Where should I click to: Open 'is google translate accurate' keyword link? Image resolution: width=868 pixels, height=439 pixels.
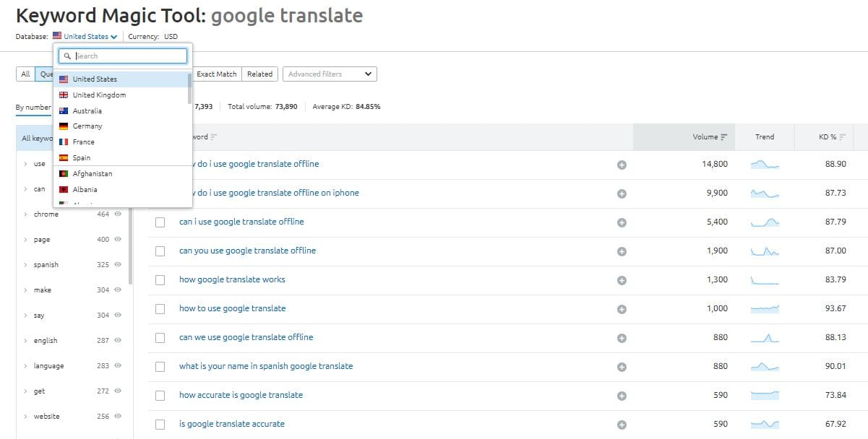(232, 424)
